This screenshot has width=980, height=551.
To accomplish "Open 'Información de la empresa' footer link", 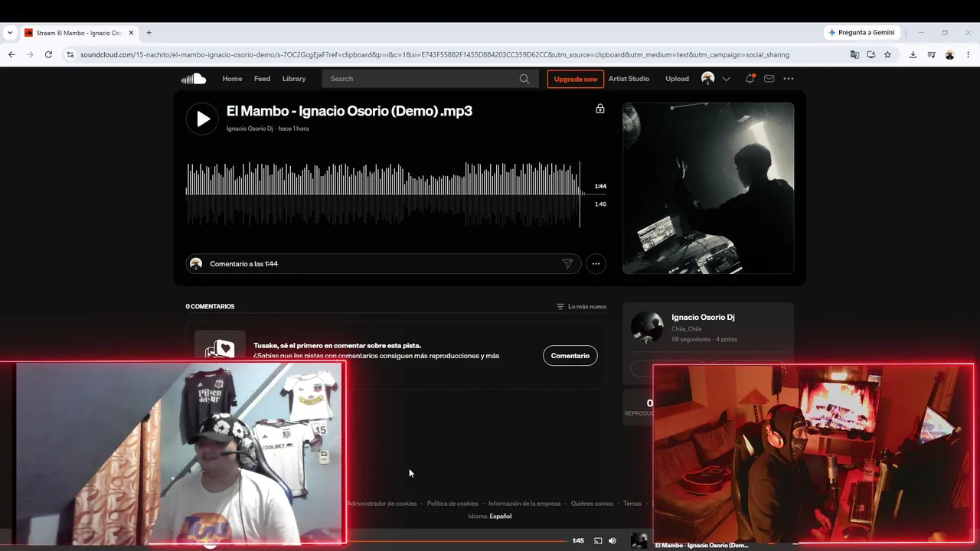I will click(x=524, y=504).
